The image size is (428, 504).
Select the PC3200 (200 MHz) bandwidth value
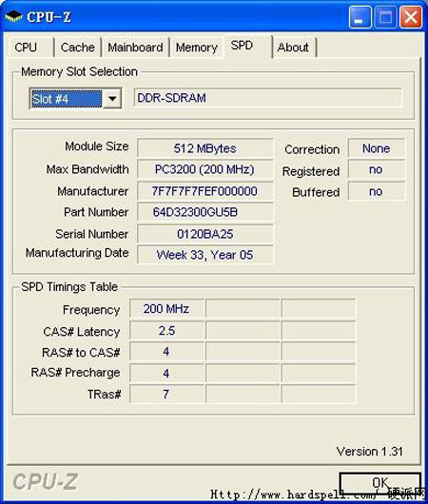coord(204,169)
